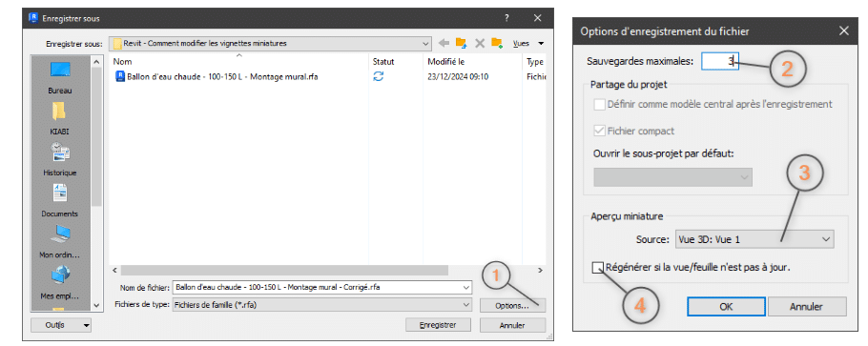Click in the Nom de fichier text field

point(318,287)
